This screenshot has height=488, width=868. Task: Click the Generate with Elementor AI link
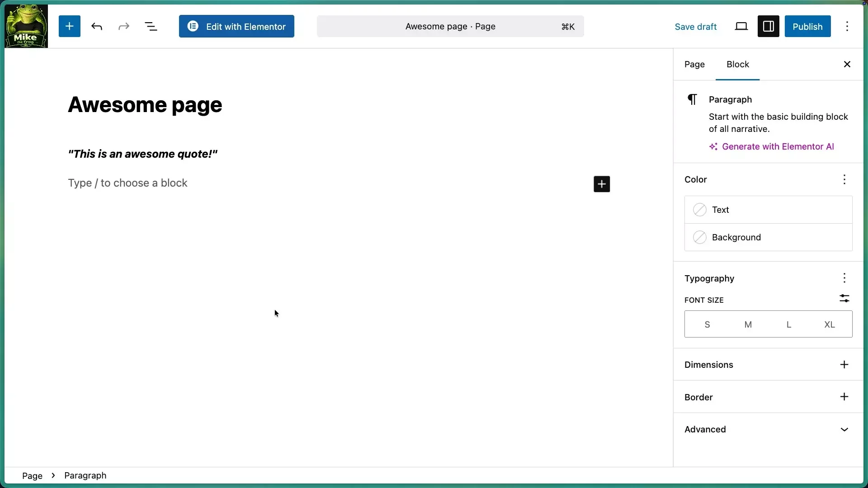(778, 146)
